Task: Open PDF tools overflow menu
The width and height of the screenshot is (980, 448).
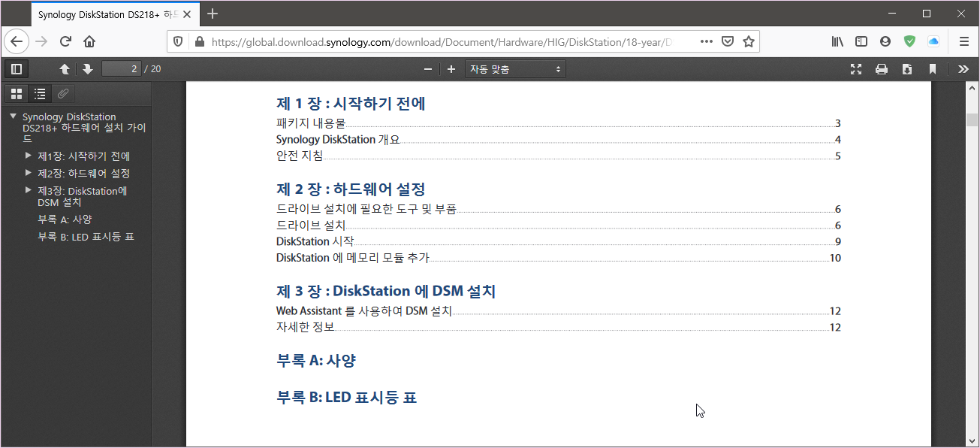Action: coord(963,69)
